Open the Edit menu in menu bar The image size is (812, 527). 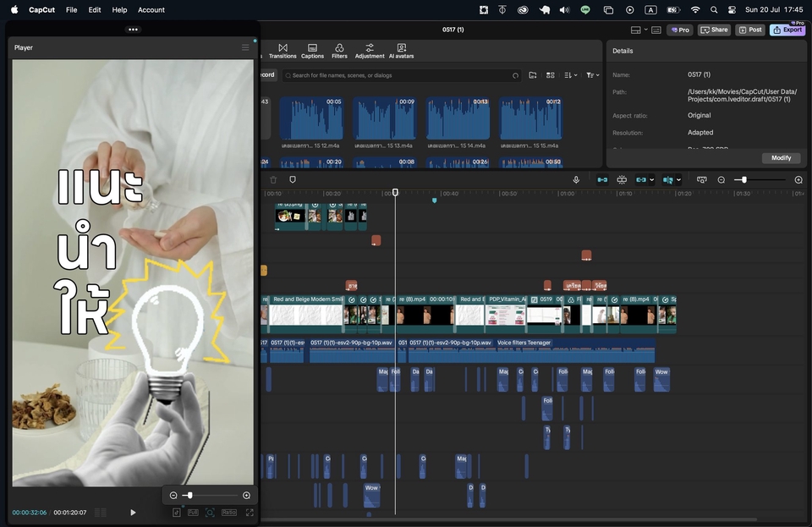point(95,10)
